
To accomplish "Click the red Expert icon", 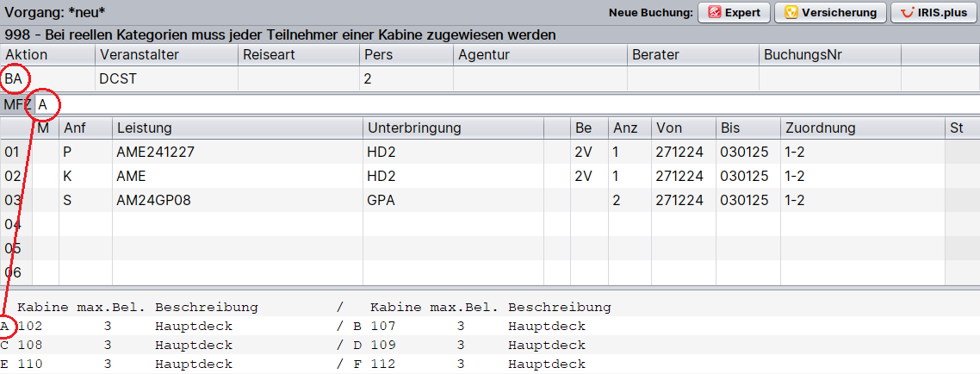I will click(x=714, y=12).
